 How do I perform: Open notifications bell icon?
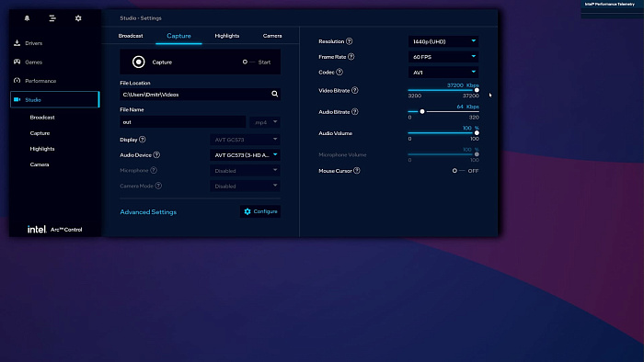tap(27, 18)
